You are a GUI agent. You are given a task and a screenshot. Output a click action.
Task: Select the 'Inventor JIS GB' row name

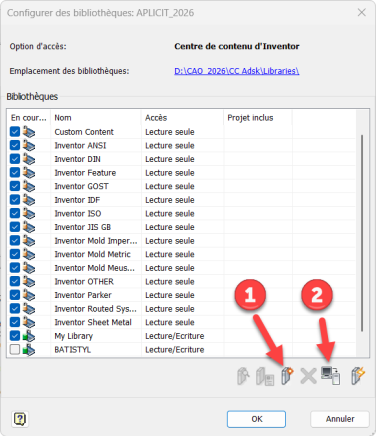[x=83, y=227]
